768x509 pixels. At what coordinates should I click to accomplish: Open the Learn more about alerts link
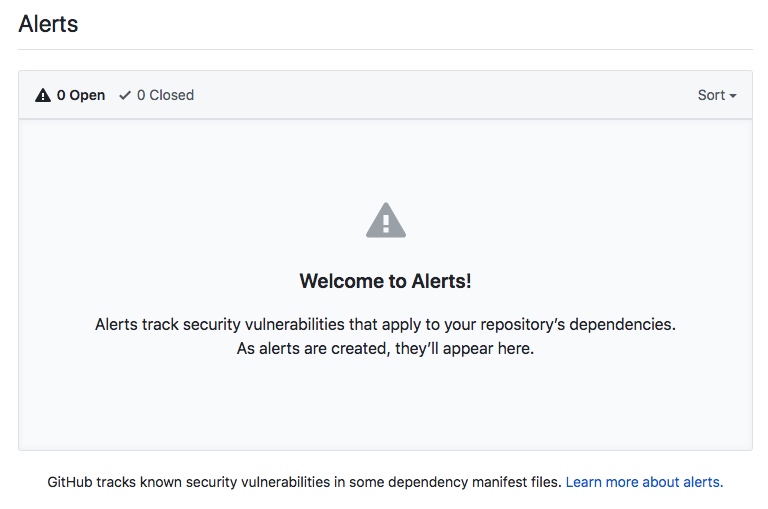[644, 482]
